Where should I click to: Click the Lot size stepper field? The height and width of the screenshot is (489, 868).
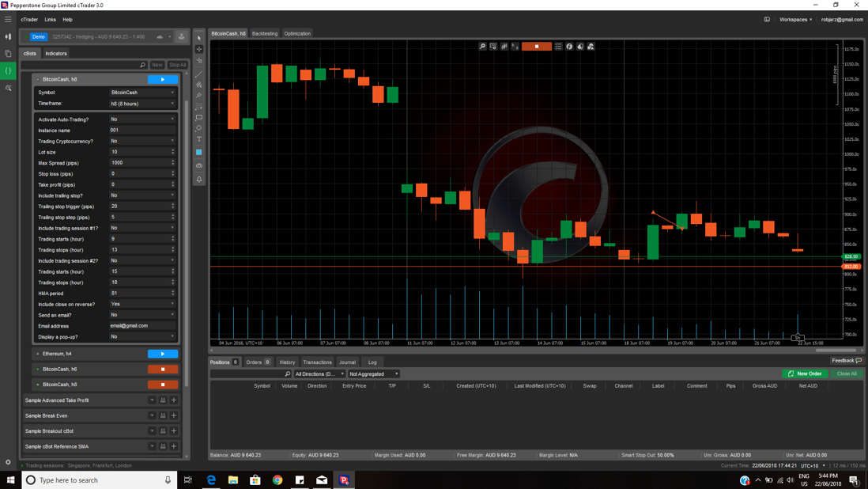point(142,152)
